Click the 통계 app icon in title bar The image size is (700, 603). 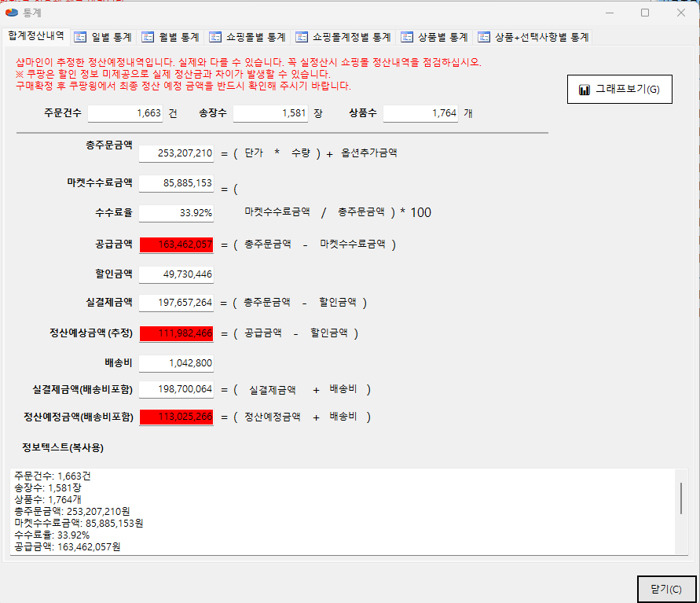[11, 13]
